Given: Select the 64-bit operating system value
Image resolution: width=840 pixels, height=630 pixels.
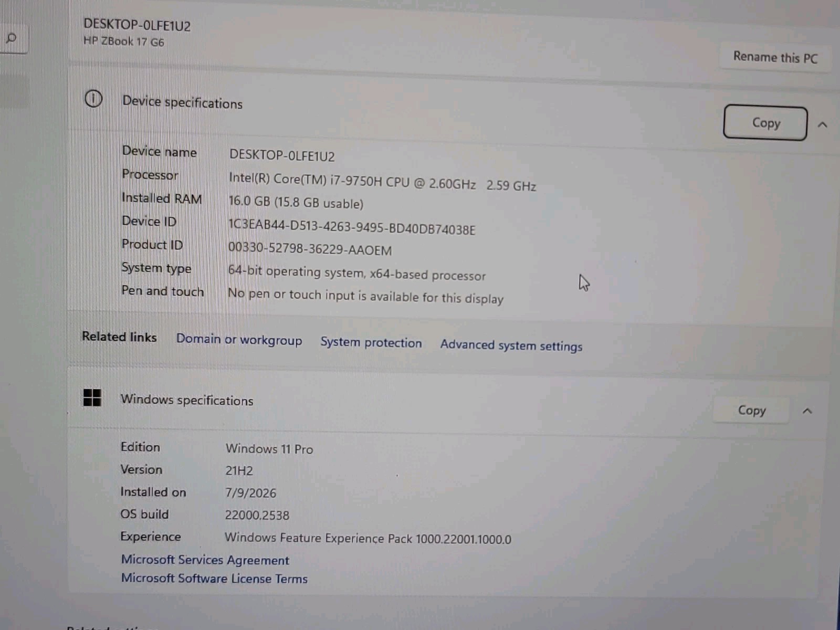Looking at the screenshot, I should tap(357, 273).
